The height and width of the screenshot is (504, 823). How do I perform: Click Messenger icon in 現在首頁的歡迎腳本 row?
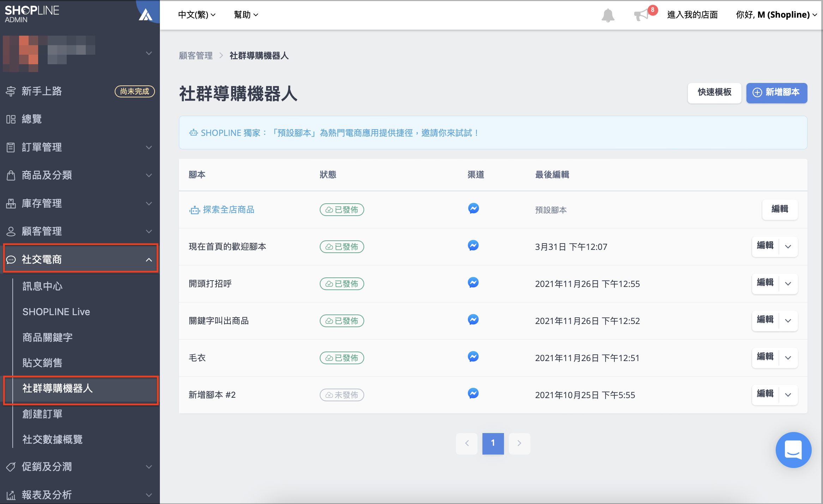(473, 245)
